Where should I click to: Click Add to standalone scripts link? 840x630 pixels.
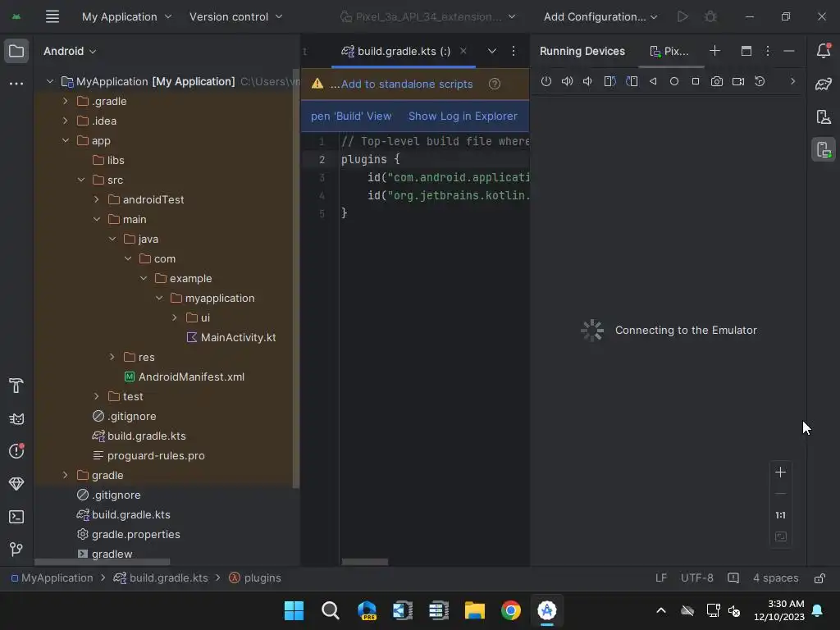point(407,84)
